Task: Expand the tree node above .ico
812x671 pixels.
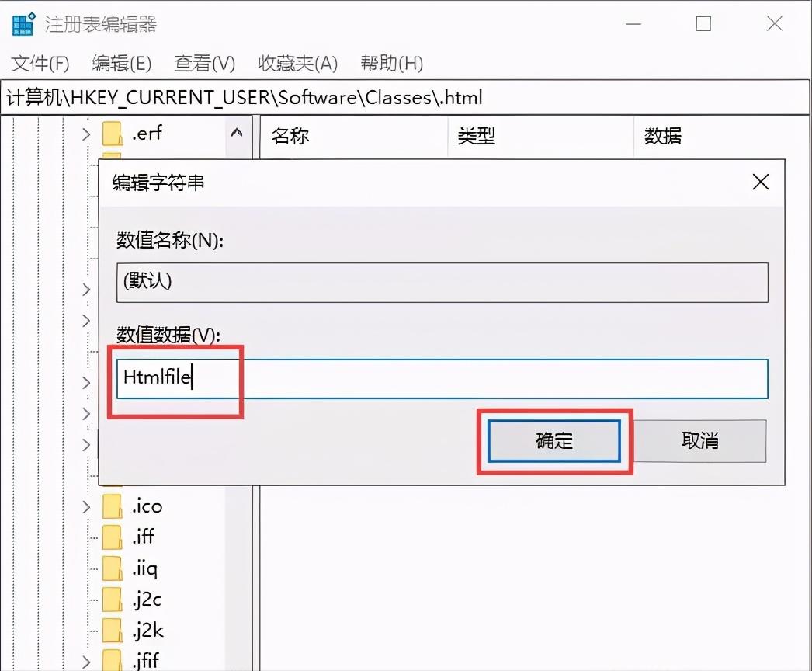Action: [85, 445]
